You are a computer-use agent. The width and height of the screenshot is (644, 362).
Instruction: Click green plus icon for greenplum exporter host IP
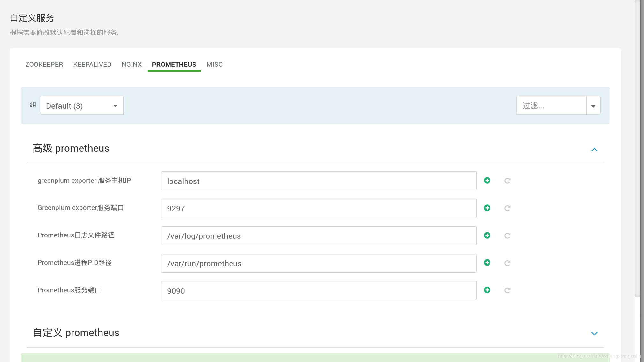487,181
